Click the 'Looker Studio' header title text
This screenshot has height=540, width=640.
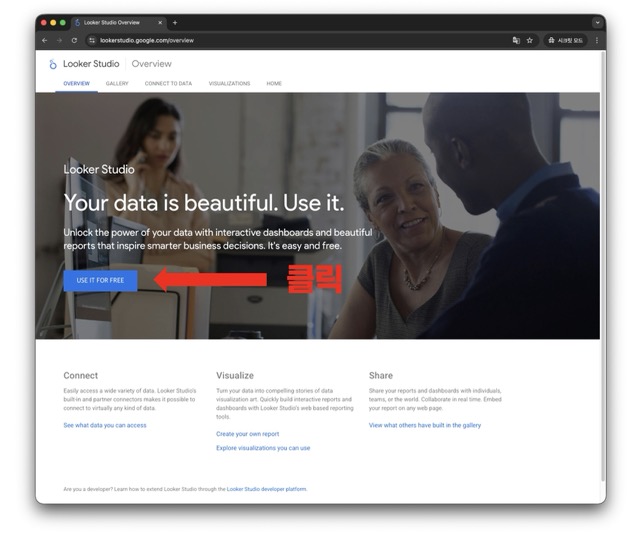tap(91, 64)
